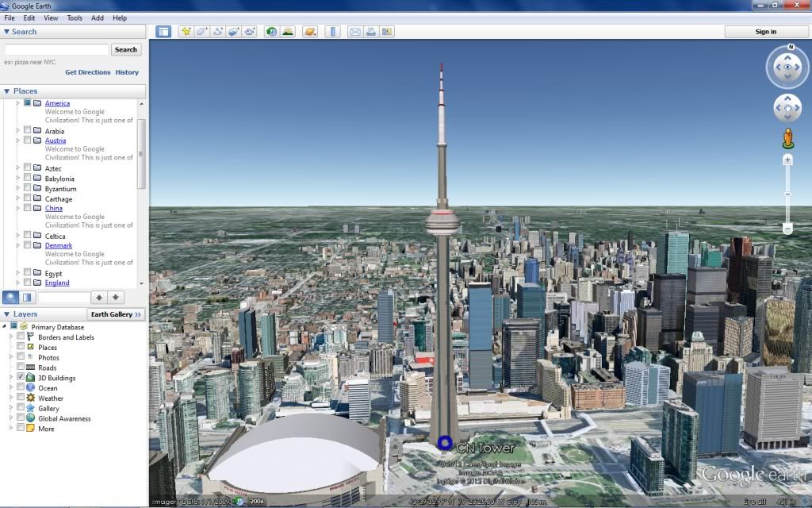This screenshot has height=508, width=812.
Task: Add an image overlay
Action: click(234, 32)
